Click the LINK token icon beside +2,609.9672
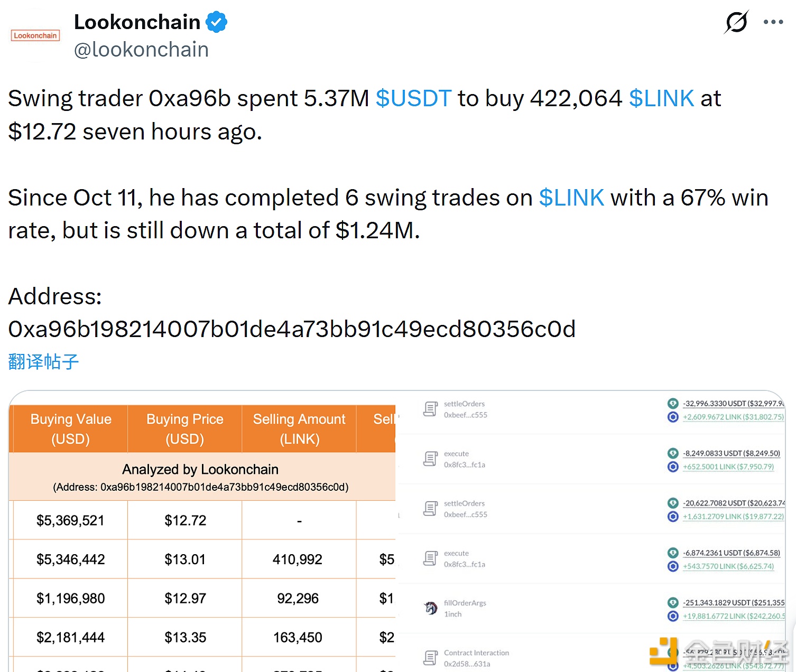This screenshot has width=796, height=672. pos(672,417)
